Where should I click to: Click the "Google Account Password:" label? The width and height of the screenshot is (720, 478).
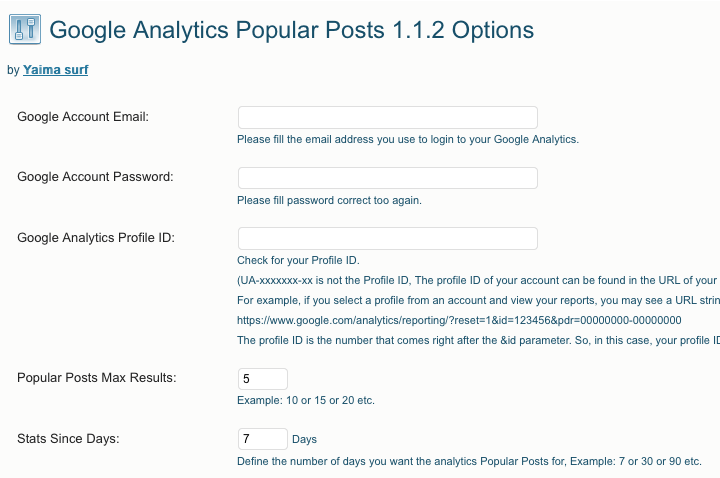click(x=96, y=177)
